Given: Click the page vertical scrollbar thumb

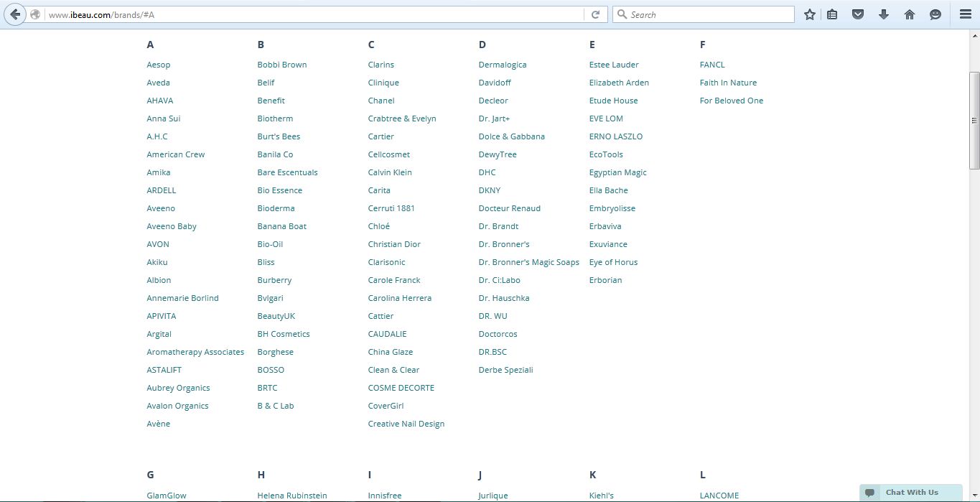Looking at the screenshot, I should (974, 121).
